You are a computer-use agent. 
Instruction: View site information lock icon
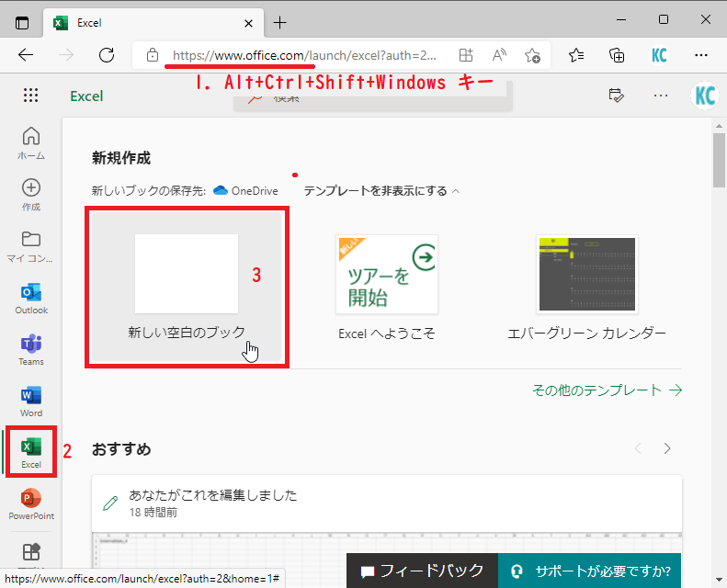pos(152,55)
